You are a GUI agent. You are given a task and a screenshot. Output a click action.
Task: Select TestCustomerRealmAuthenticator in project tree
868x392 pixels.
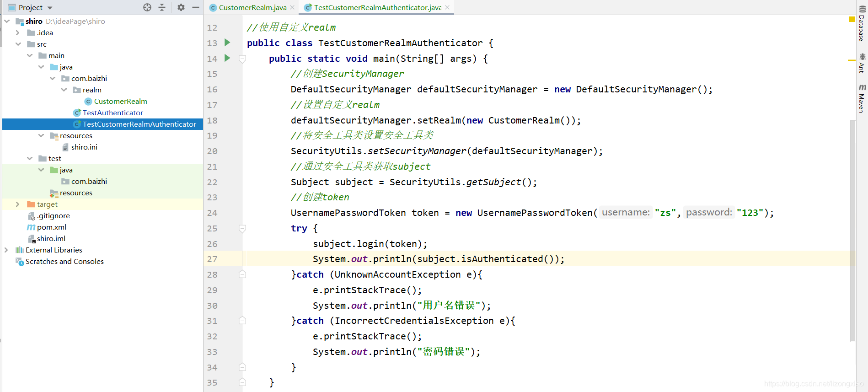(x=139, y=124)
